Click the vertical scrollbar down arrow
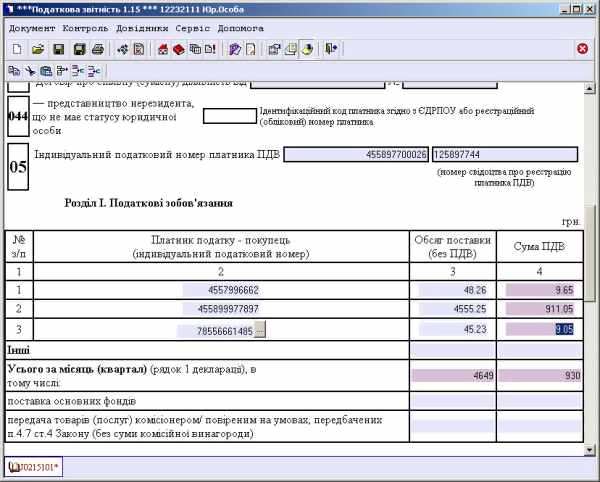This screenshot has height=482, width=600. coord(589,450)
